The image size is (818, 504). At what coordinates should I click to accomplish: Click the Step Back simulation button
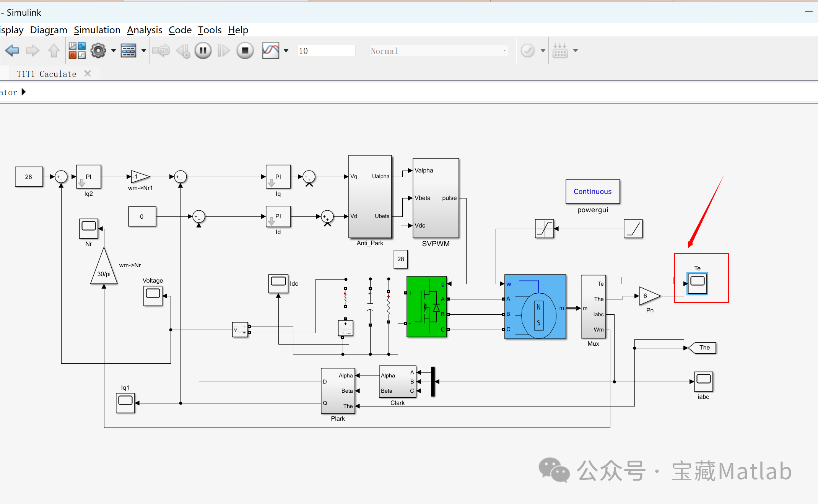coord(183,50)
